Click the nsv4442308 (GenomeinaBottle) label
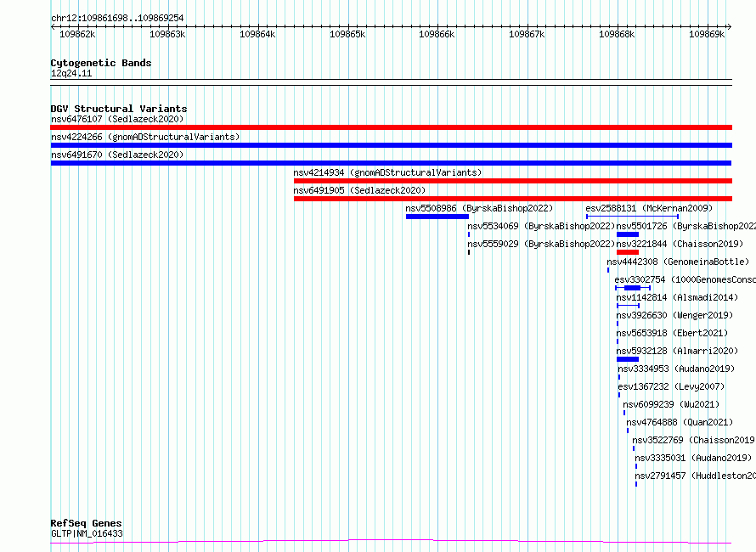Screen dimensions: 756x552 (x=678, y=262)
